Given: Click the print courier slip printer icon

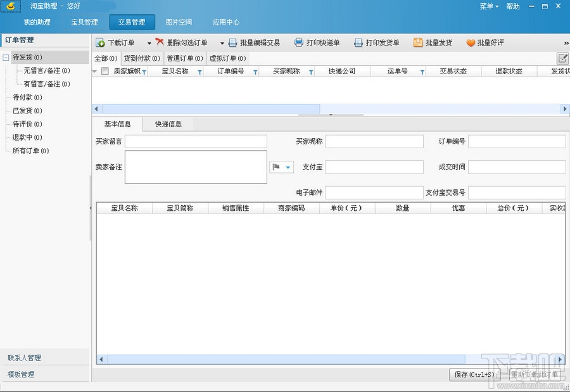Looking at the screenshot, I should pos(299,42).
